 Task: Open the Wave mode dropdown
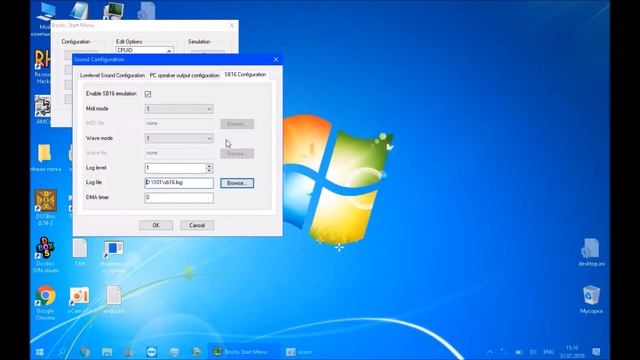tap(179, 138)
